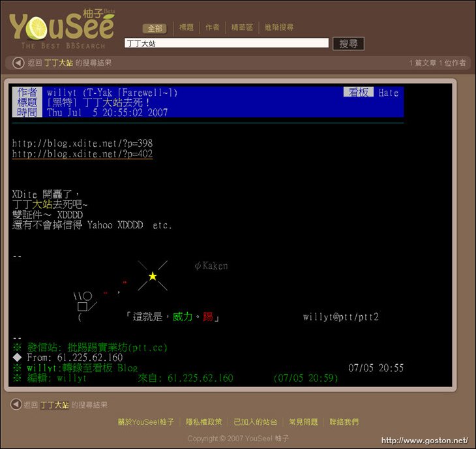This screenshot has height=449, width=476.
Task: Open the Hate board link
Action: (389, 93)
